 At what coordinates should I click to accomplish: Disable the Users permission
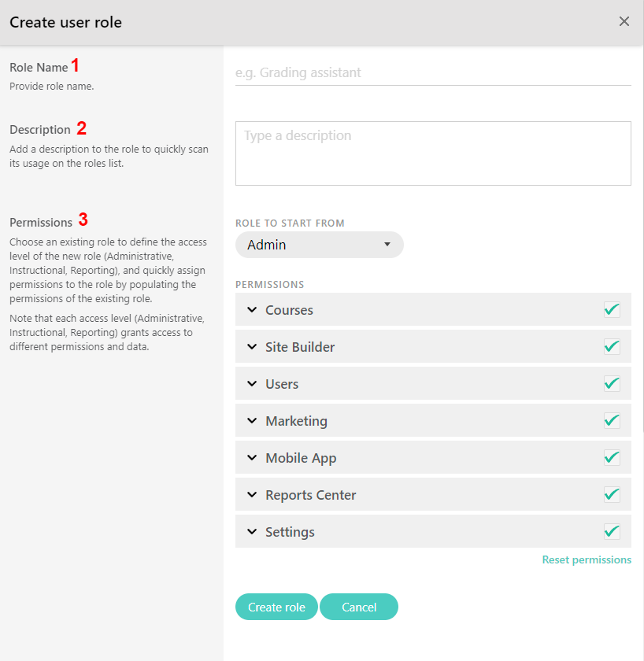point(612,383)
